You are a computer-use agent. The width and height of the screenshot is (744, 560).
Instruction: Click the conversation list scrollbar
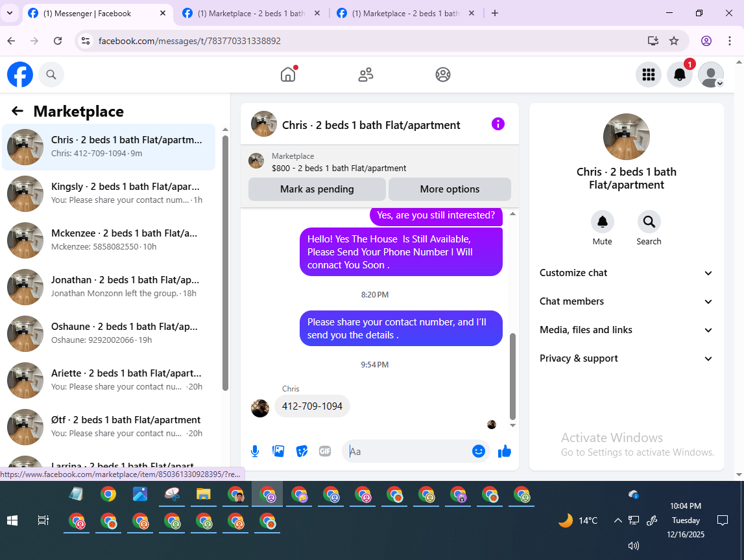(225, 263)
